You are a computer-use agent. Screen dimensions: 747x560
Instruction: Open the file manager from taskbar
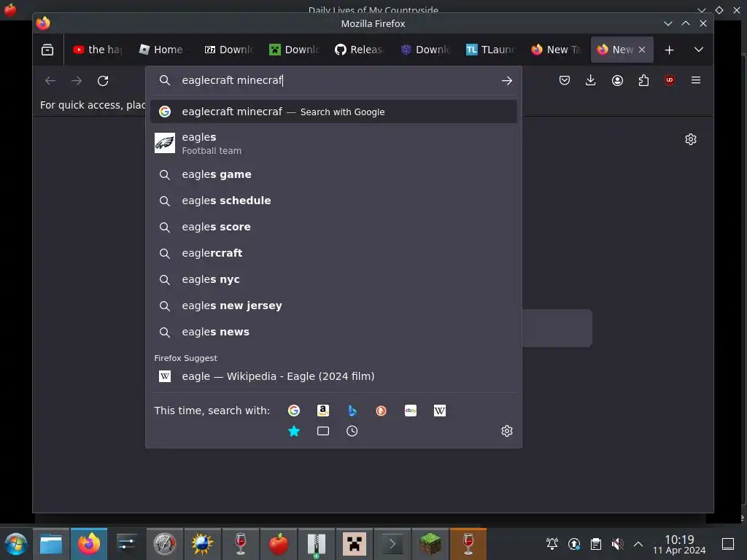tap(51, 544)
